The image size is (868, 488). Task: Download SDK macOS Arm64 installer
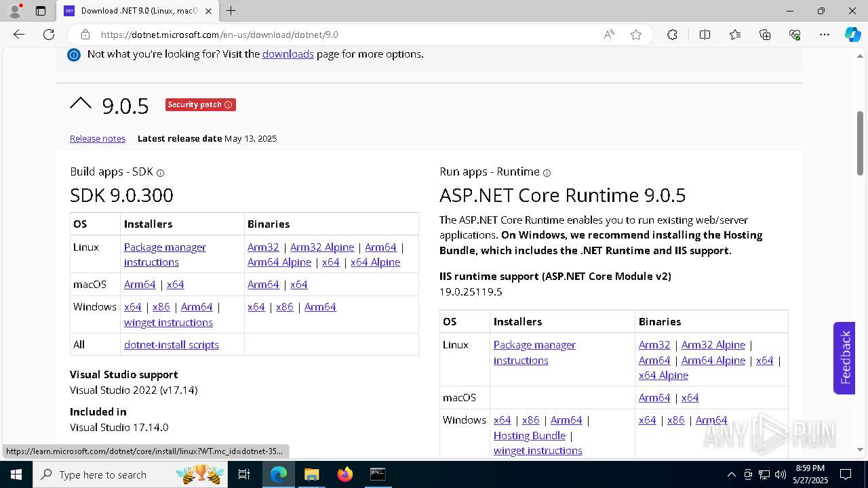tap(140, 285)
